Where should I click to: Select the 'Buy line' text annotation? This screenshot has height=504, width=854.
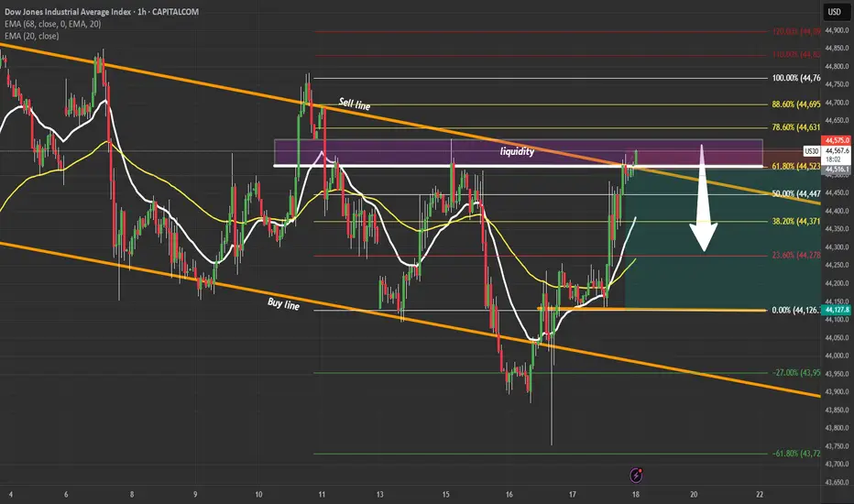(283, 303)
